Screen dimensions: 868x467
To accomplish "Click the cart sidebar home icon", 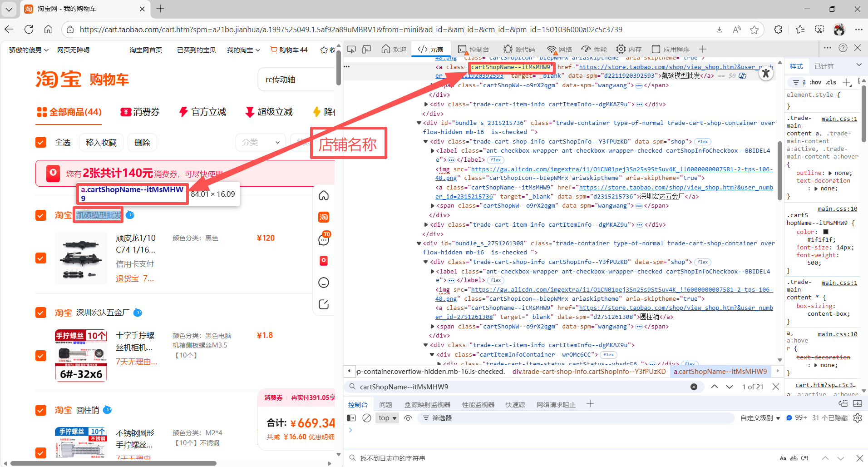I will coord(324,195).
